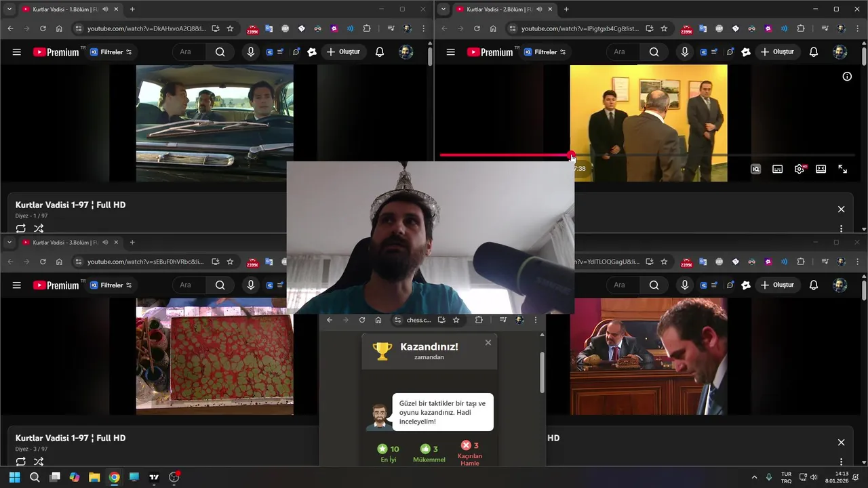Enter fullscreen in 2.Bölüm player
868x488 pixels.
843,169
